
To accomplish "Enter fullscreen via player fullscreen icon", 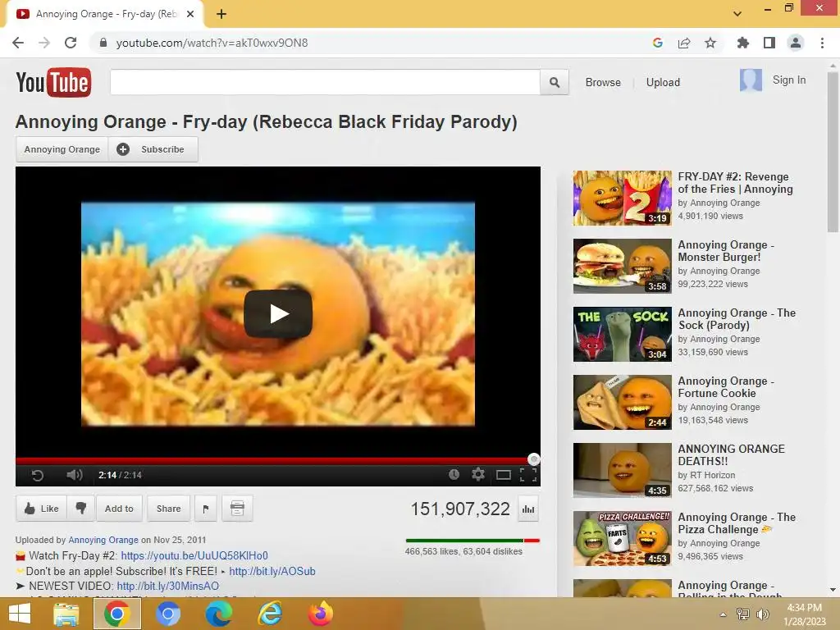I will 528,475.
